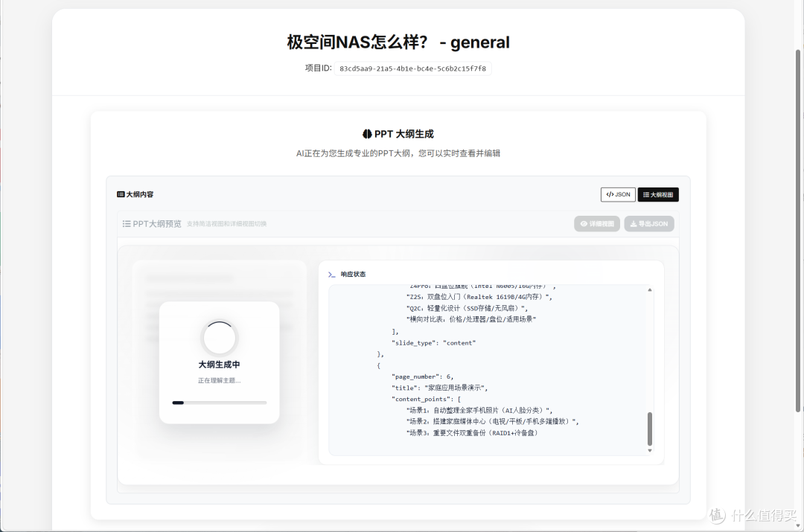Screen dimensions: 804x532
Task: Click the 大纲内容 panel icon
Action: point(121,194)
